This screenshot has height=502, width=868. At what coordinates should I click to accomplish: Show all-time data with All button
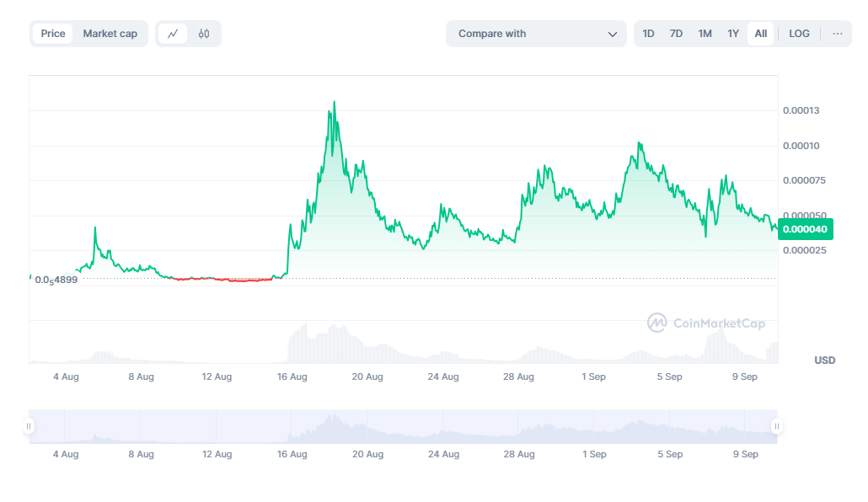coord(760,33)
